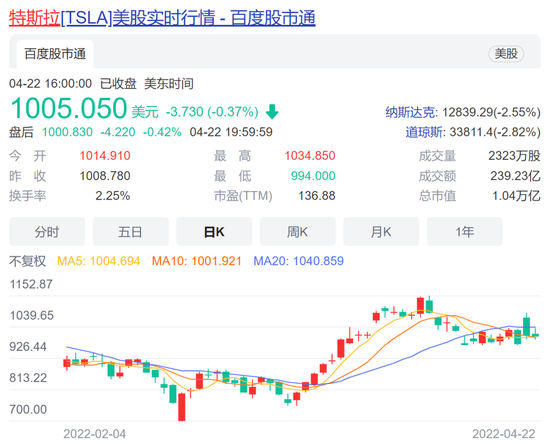550x444 pixels.
Task: Switch chart to 1年 view
Action: pos(464,231)
